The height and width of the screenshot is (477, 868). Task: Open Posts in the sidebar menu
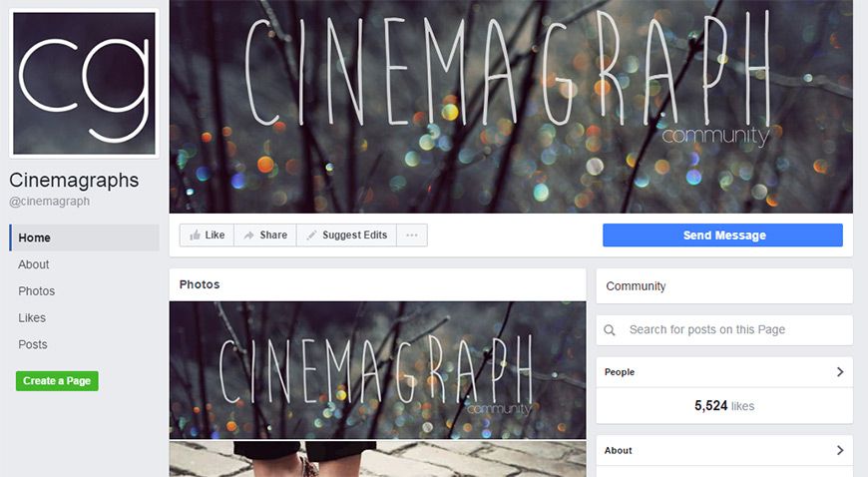33,344
